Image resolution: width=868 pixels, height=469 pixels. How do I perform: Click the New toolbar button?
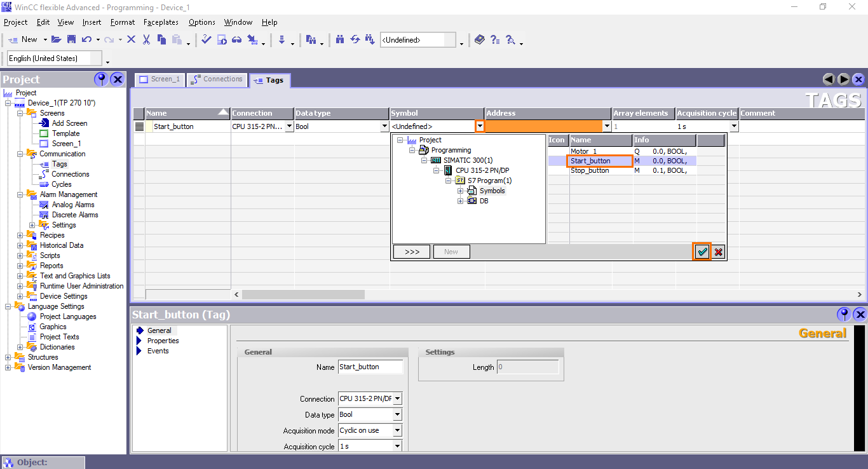tap(23, 39)
